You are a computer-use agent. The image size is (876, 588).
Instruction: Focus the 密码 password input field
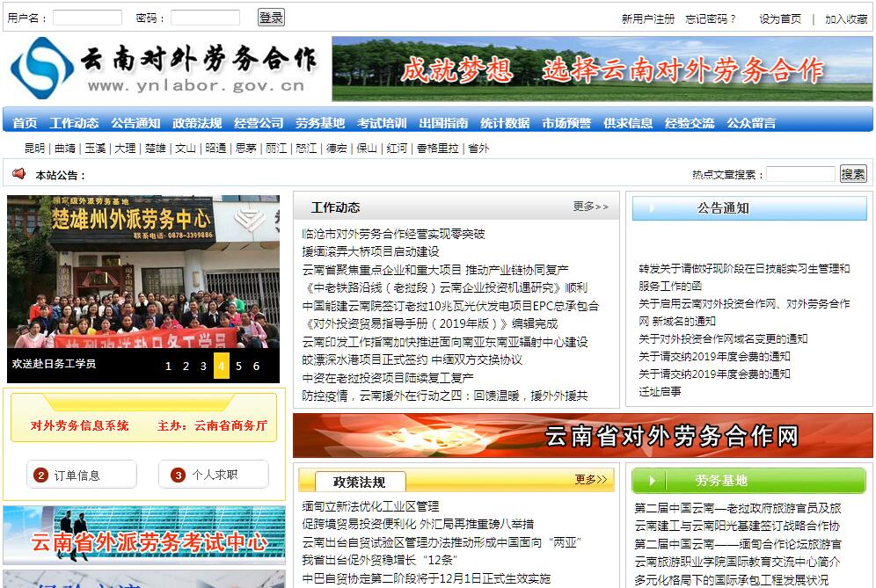click(x=205, y=18)
